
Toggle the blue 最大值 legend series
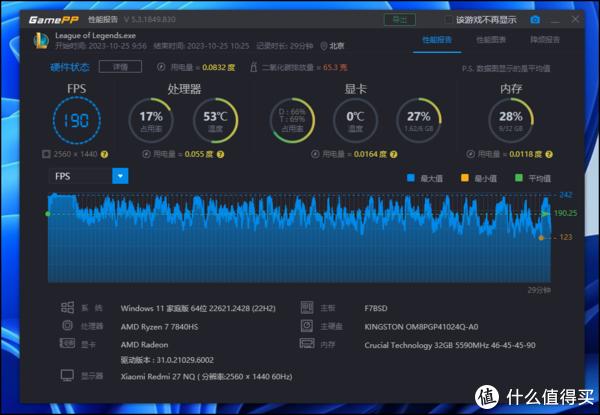click(411, 178)
